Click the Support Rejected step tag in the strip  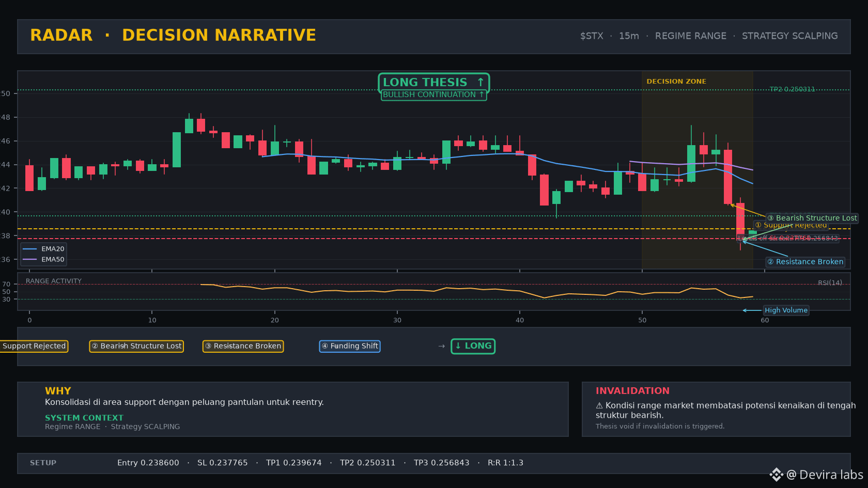(x=34, y=346)
